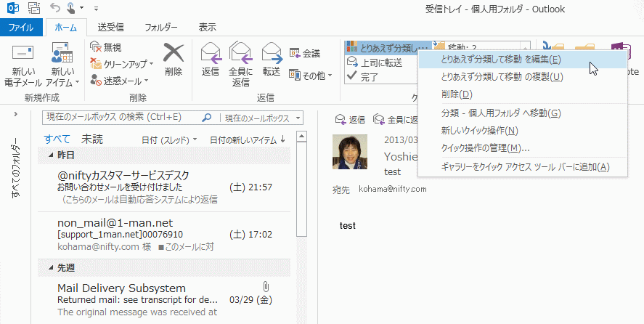Open the @niftyカスタマーサービスデスク message
This screenshot has width=644, height=324.
click(164, 188)
